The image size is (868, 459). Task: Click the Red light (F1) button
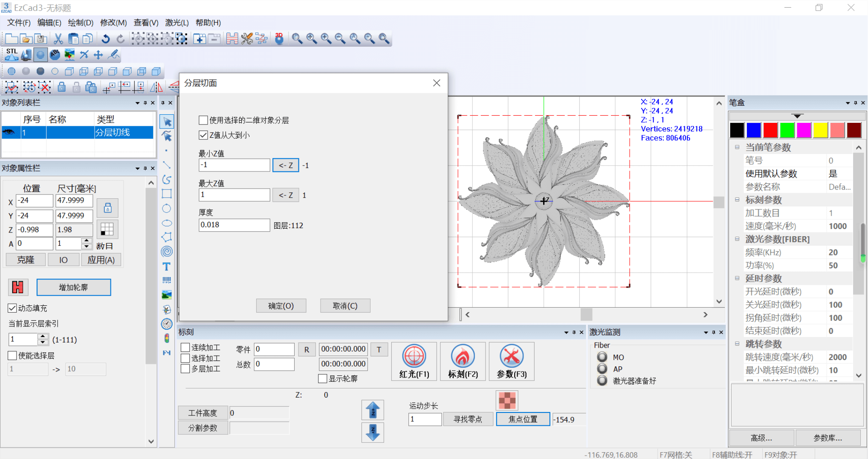point(414,361)
